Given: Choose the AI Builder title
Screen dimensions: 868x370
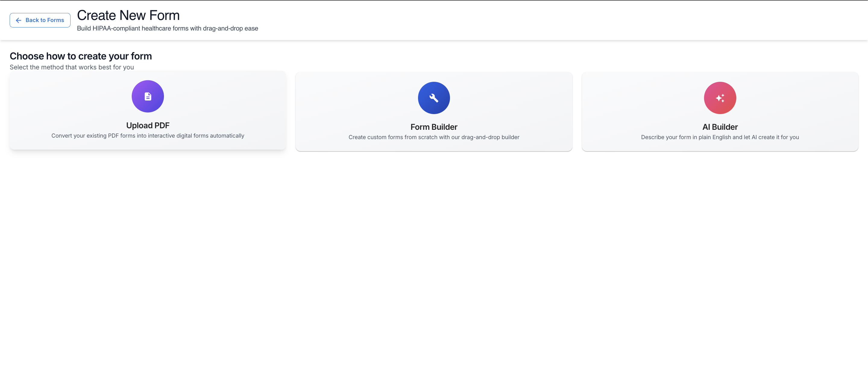Looking at the screenshot, I should [x=720, y=127].
